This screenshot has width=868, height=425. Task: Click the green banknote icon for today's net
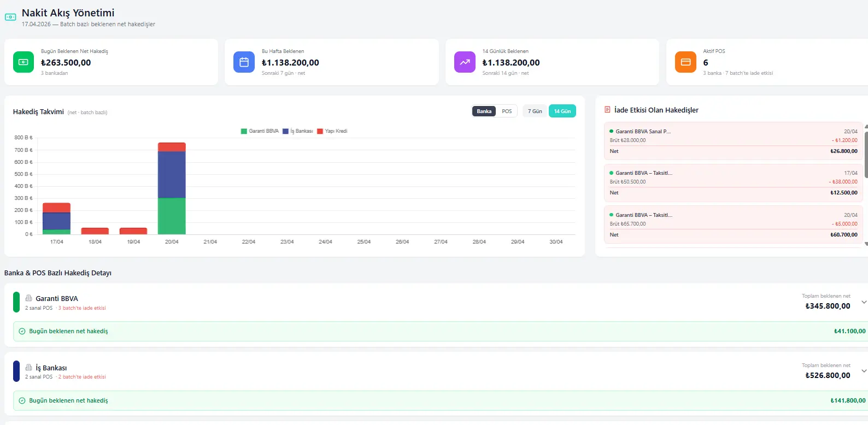(x=24, y=62)
